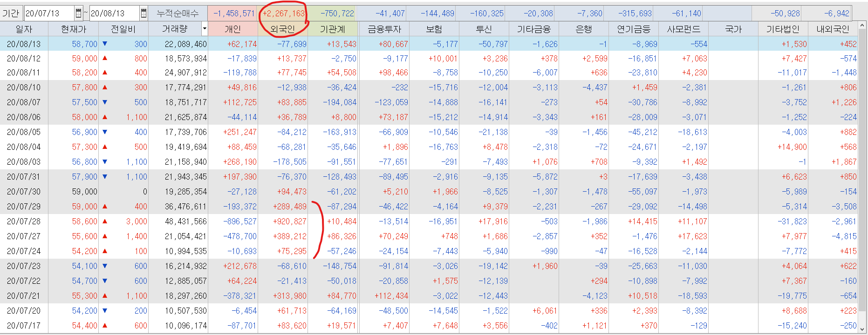Screen dimensions: 868x335
Task: Click 내외국인 value -4,815
Action: 844,236
